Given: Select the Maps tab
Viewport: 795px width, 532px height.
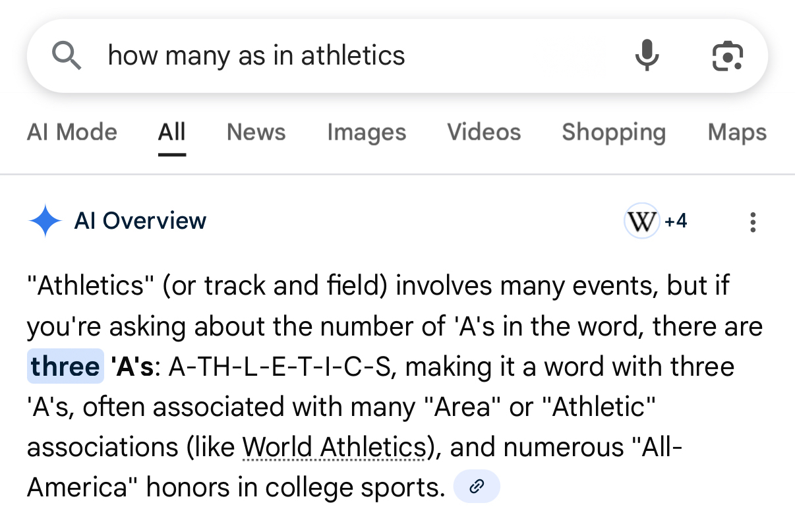Looking at the screenshot, I should (x=737, y=132).
